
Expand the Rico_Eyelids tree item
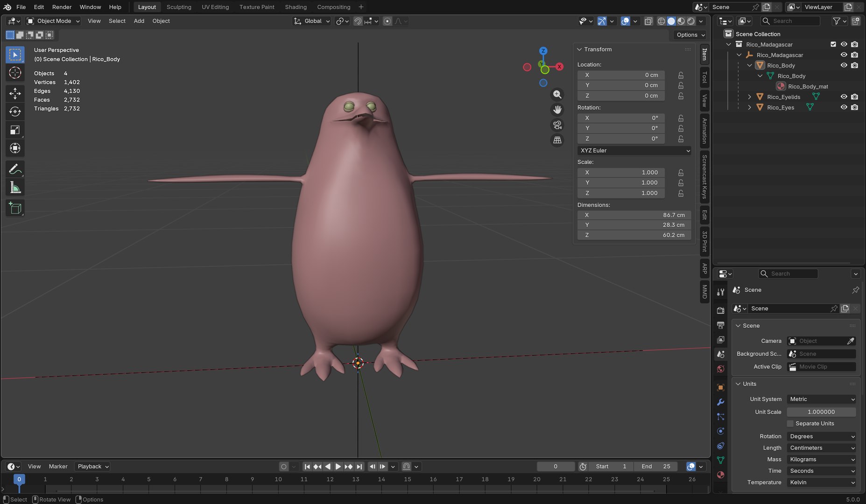749,97
